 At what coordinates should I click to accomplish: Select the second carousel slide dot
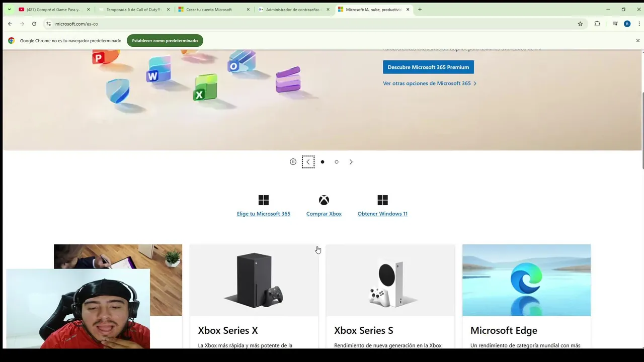[337, 162]
